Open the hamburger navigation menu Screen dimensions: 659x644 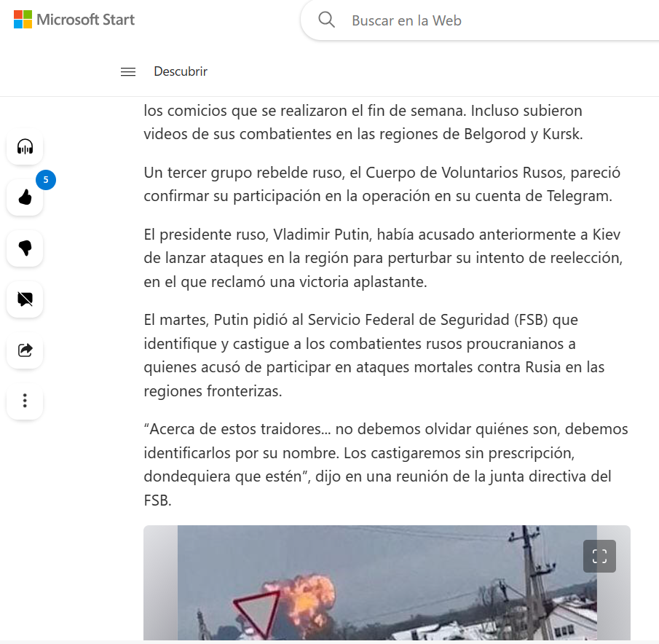128,71
